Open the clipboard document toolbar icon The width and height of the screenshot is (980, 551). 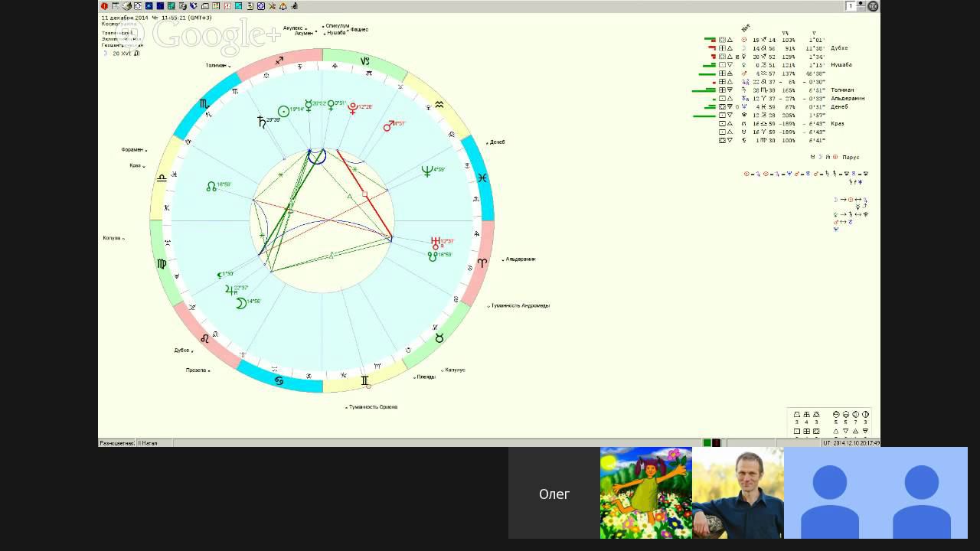pos(250,6)
